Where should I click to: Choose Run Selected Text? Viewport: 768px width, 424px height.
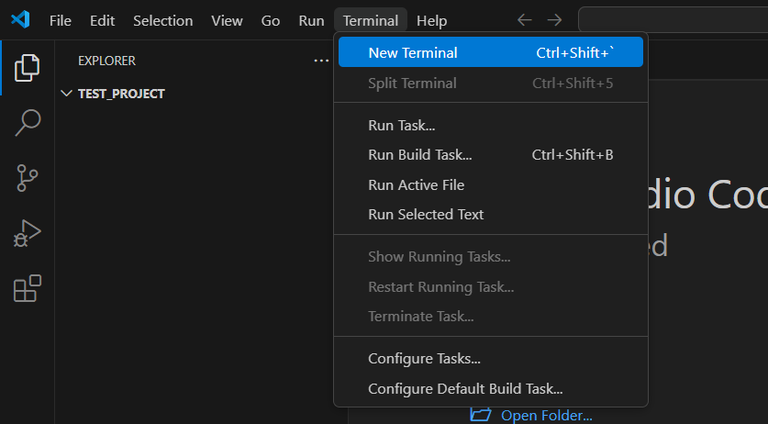pyautogui.click(x=426, y=214)
